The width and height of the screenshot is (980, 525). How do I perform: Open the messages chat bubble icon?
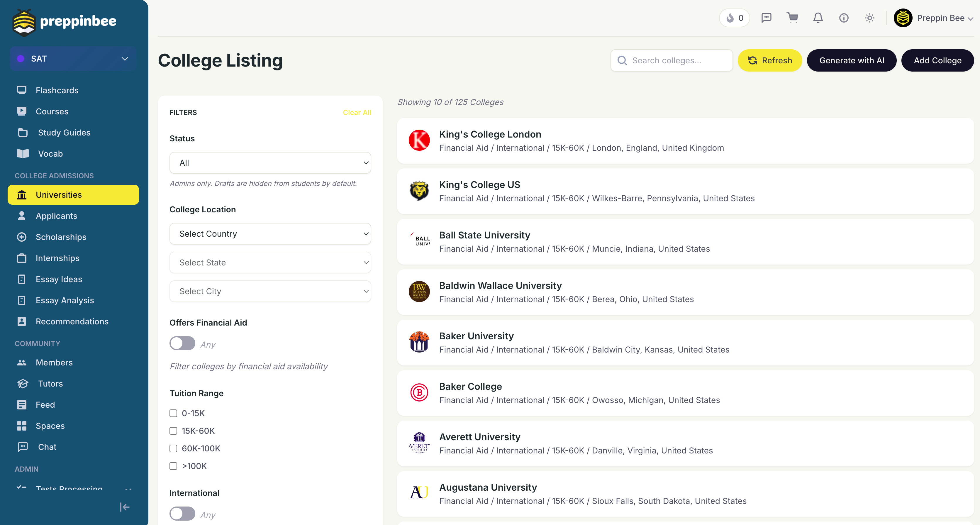[x=766, y=18]
